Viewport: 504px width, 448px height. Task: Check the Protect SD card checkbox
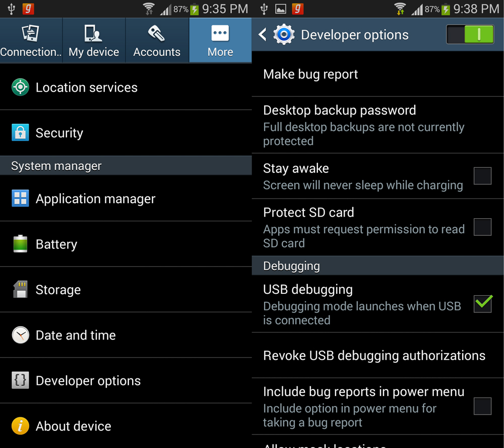pos(482,227)
